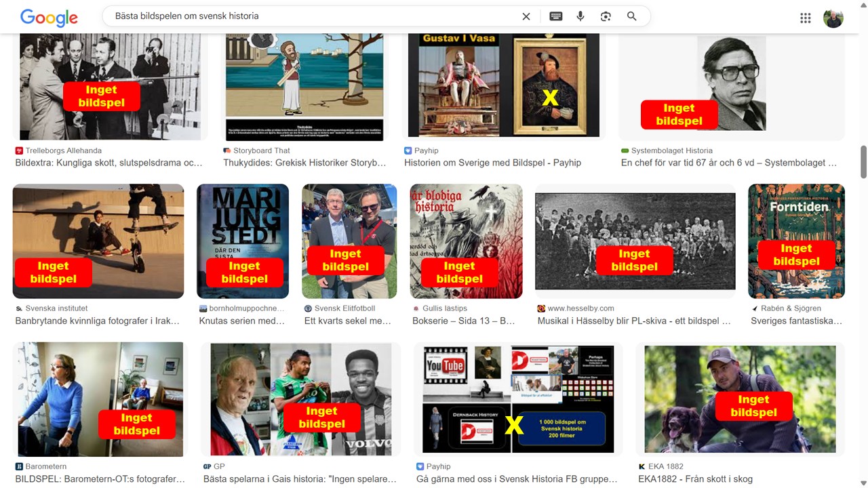Search by image with camera lens icon

606,16
